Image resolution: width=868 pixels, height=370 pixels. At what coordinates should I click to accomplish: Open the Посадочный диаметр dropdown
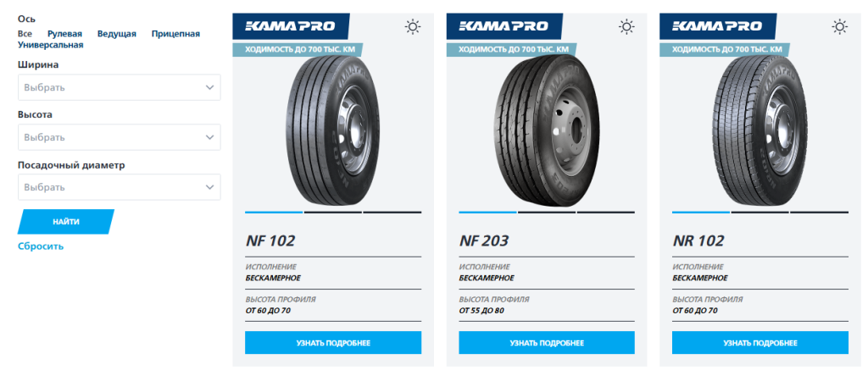coord(119,187)
